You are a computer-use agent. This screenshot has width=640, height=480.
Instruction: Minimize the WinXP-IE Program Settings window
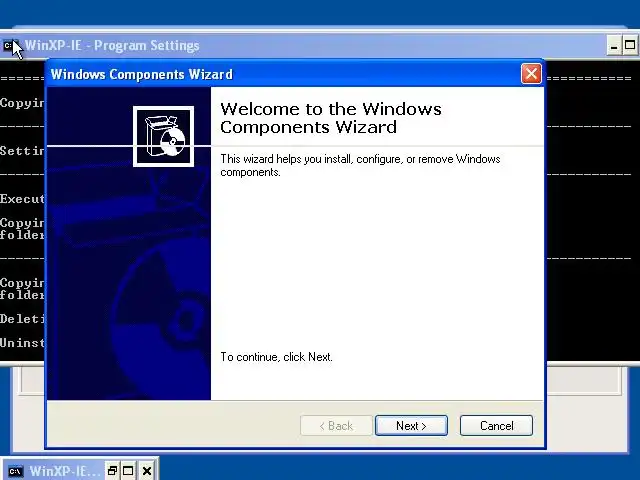coord(613,46)
